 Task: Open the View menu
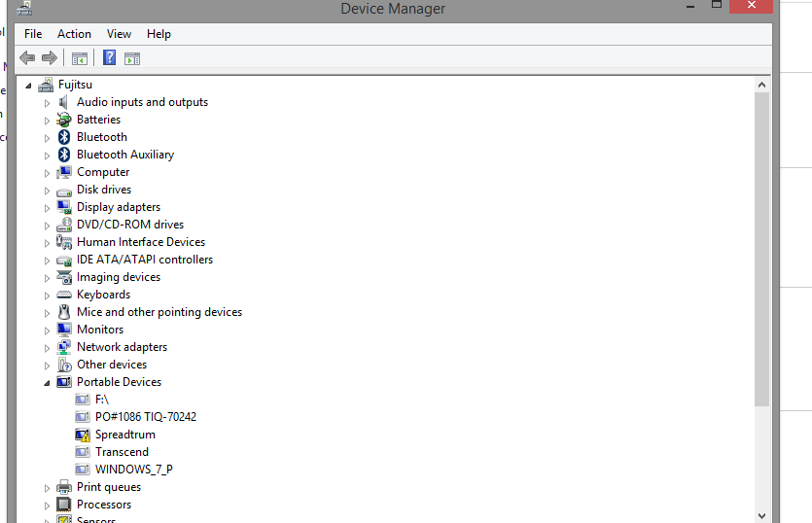coord(119,34)
